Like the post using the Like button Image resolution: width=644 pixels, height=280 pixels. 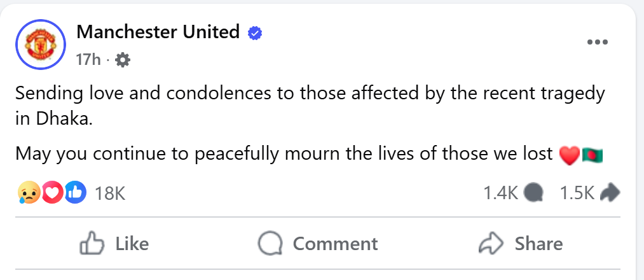(x=114, y=243)
